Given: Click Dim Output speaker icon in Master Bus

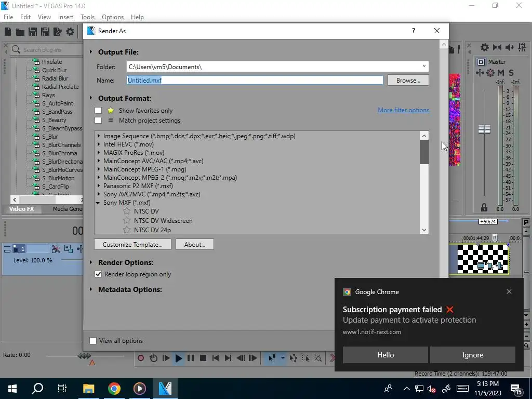Looking at the screenshot, I should click(509, 47).
